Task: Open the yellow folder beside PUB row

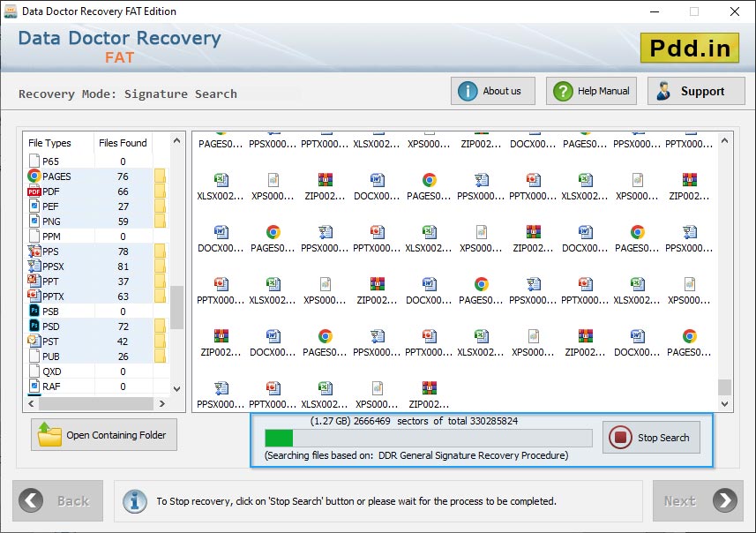Action: tap(160, 356)
